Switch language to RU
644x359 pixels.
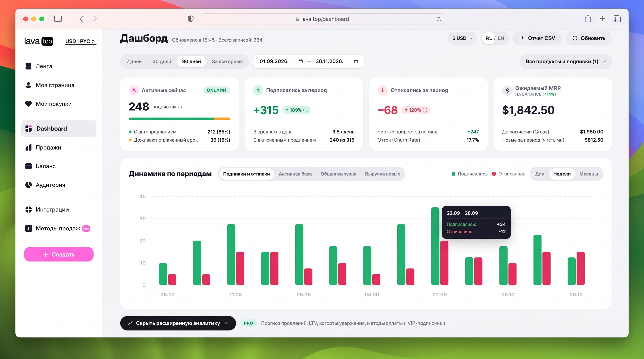click(x=489, y=38)
